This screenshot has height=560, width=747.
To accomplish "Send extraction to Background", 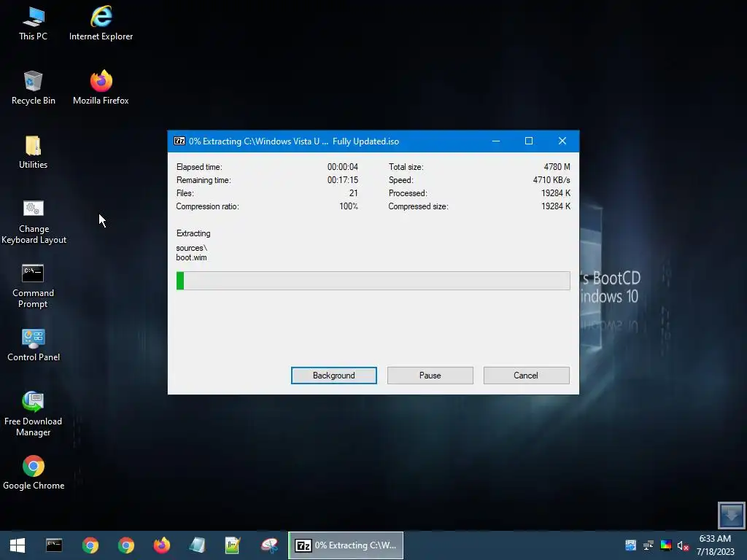I will [334, 376].
